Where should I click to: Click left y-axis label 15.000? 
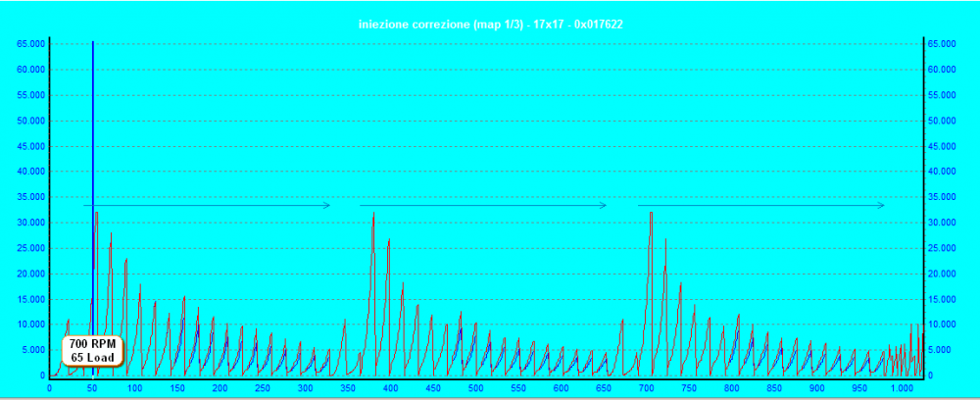[30, 299]
